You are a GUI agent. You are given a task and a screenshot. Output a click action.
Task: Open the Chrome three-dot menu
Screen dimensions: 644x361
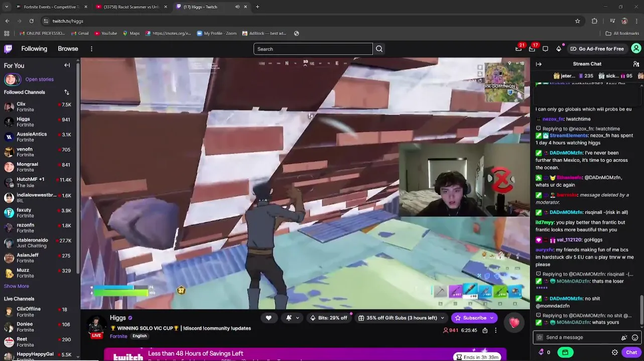(636, 21)
